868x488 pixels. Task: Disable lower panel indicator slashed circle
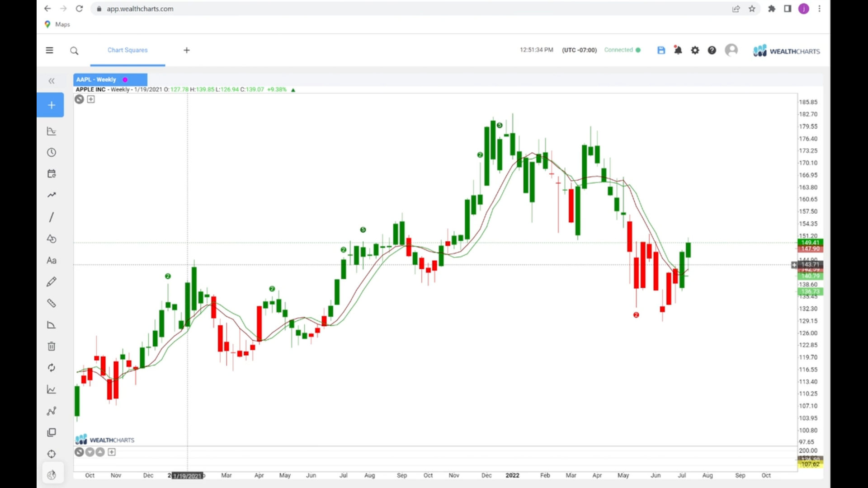(x=79, y=452)
